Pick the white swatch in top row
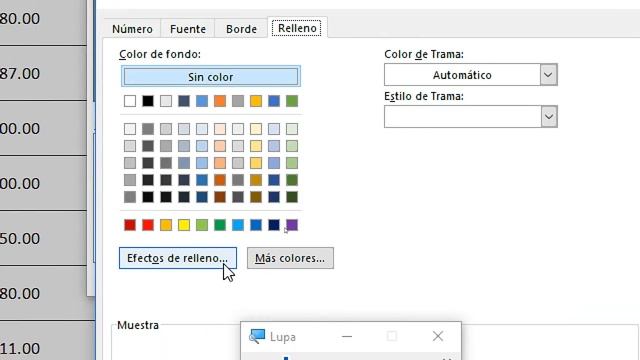Screen dimensions: 640x360 point(130,101)
